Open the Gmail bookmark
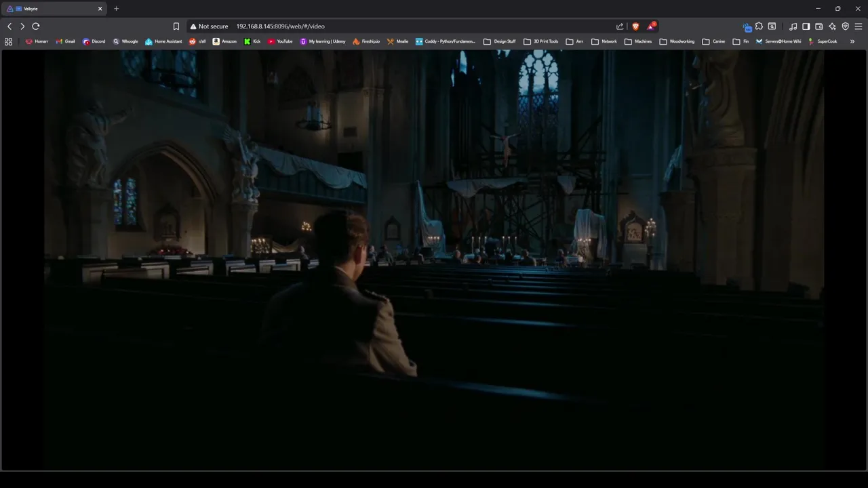 [x=65, y=41]
